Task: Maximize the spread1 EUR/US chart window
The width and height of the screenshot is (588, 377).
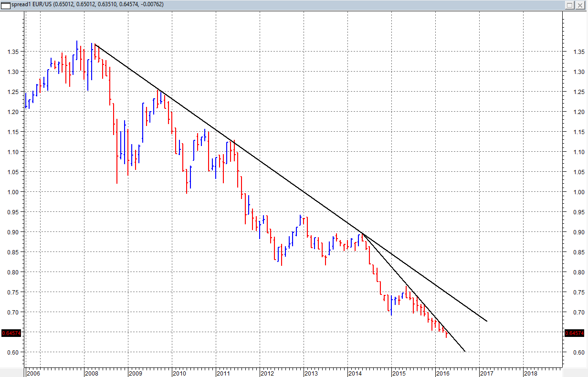Action: [570, 5]
